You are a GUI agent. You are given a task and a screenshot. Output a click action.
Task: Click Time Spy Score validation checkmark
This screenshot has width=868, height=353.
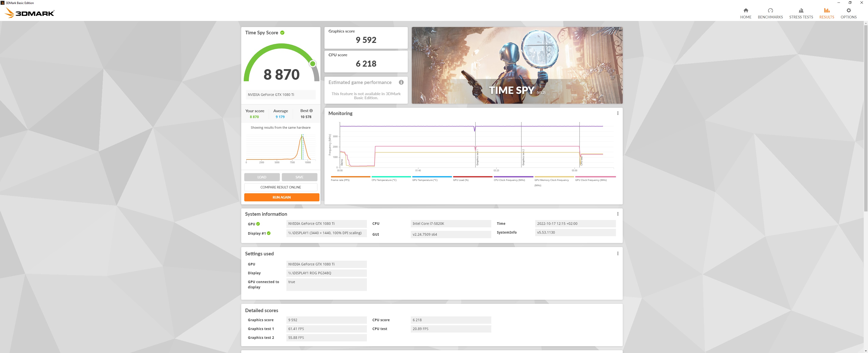pos(282,33)
